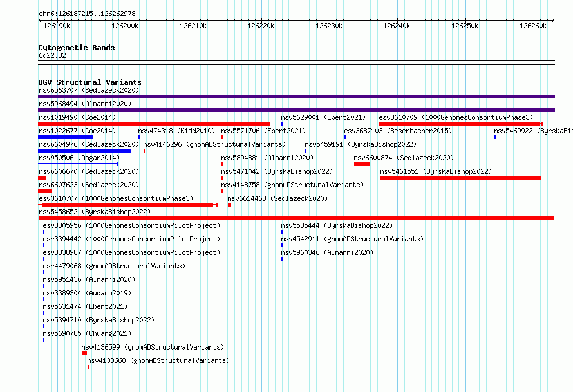The width and height of the screenshot is (573, 392).
Task: Click nsv5631474 (Ebert2021) label
Action: point(85,306)
